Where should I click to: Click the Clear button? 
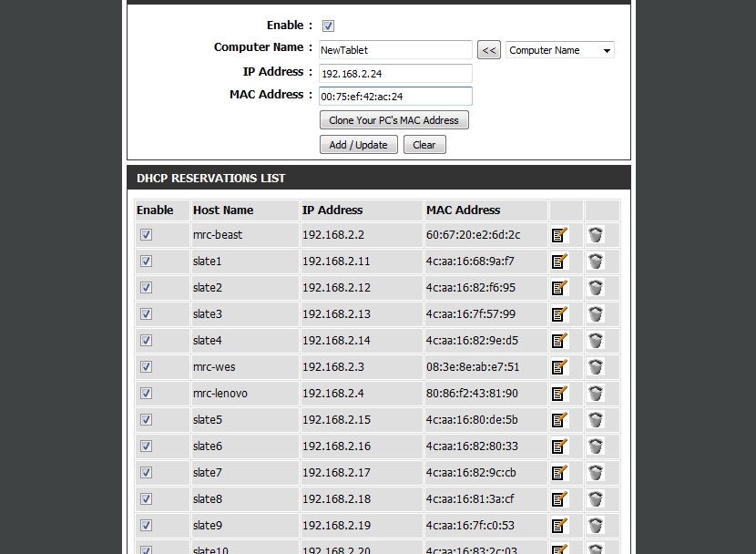[x=424, y=145]
